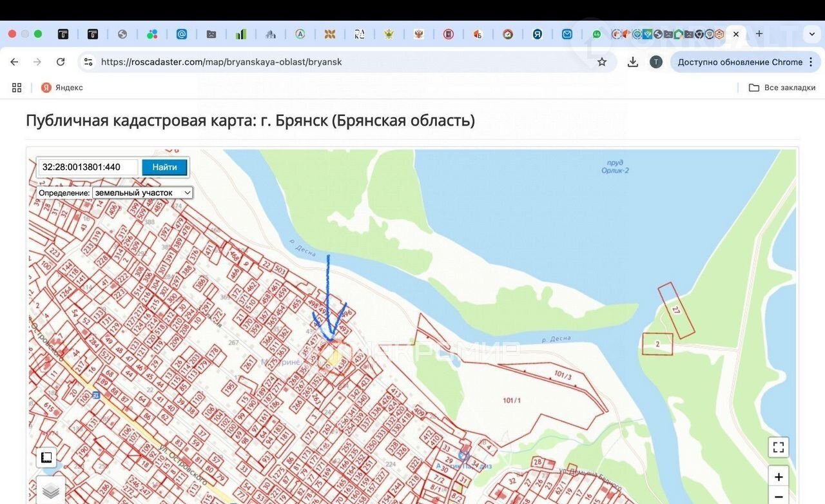825x504 pixels.
Task: Reload the current page
Action: click(x=61, y=62)
